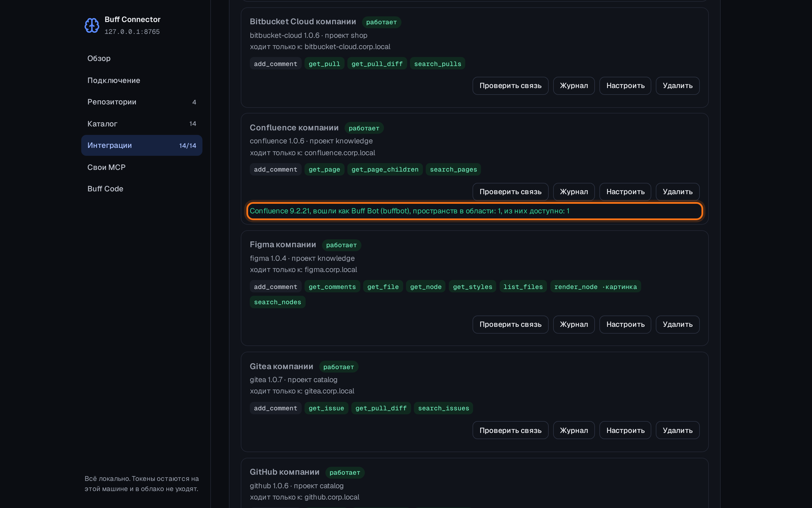Viewport: 812px width, 508px height.
Task: Select Интеграции in sidebar
Action: (142, 145)
